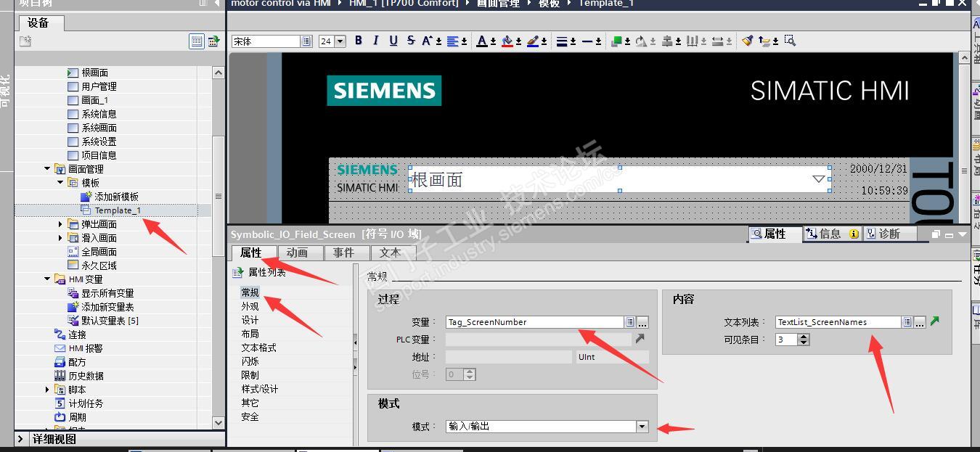Open the fill color dropdown arrow
This screenshot has height=452, width=980.
pos(518,41)
